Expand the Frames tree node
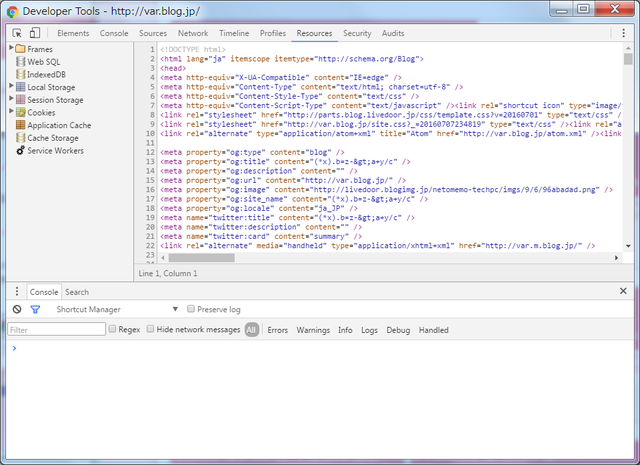Viewport: 640px width, 465px height. coord(11,48)
